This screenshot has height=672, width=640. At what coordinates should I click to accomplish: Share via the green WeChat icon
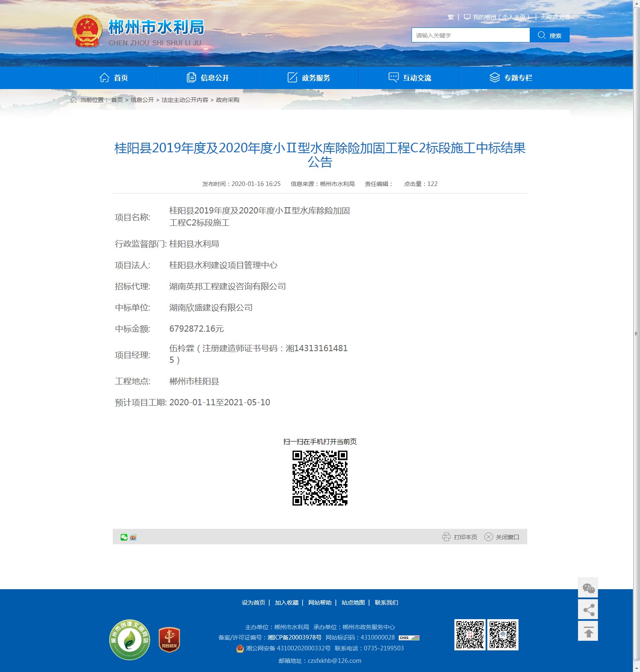124,537
